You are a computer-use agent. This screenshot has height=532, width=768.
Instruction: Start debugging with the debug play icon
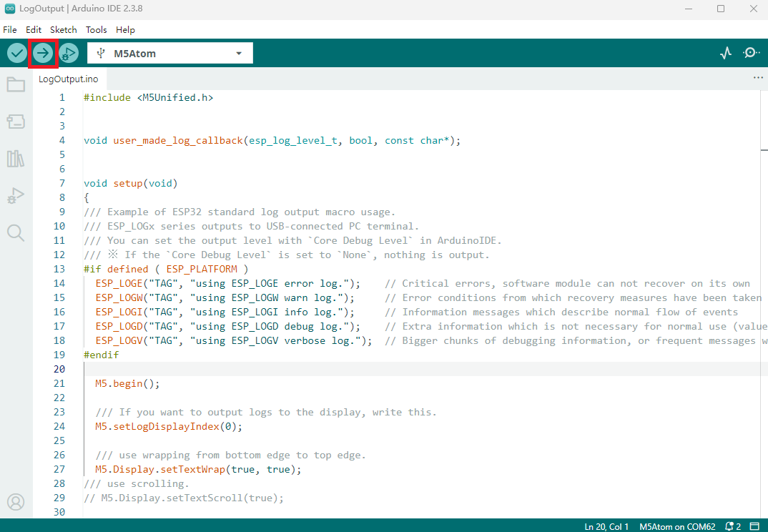(x=69, y=53)
